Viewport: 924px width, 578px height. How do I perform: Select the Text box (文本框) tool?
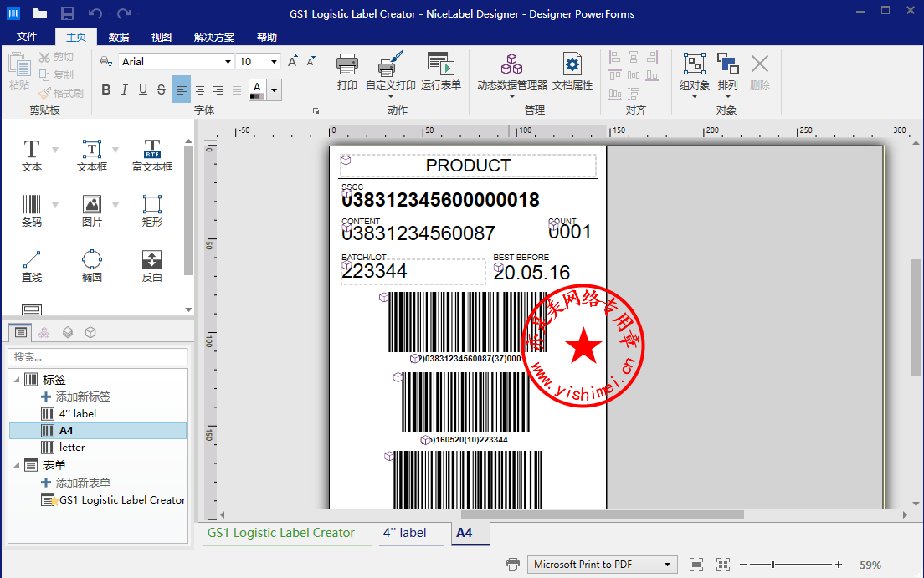pos(92,156)
